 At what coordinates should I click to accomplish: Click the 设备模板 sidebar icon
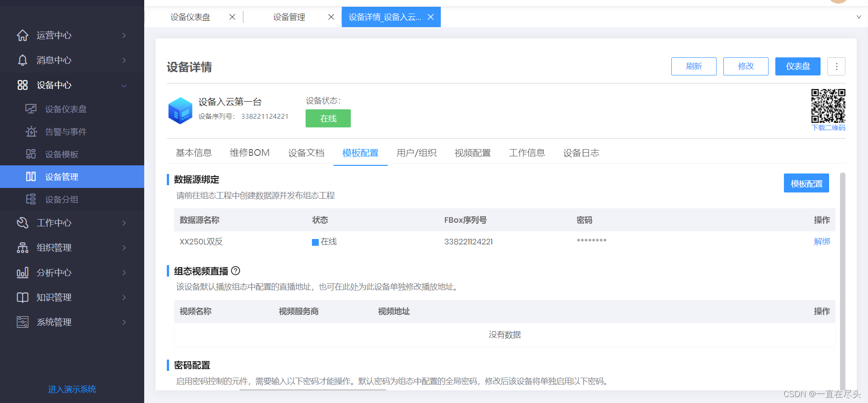31,154
